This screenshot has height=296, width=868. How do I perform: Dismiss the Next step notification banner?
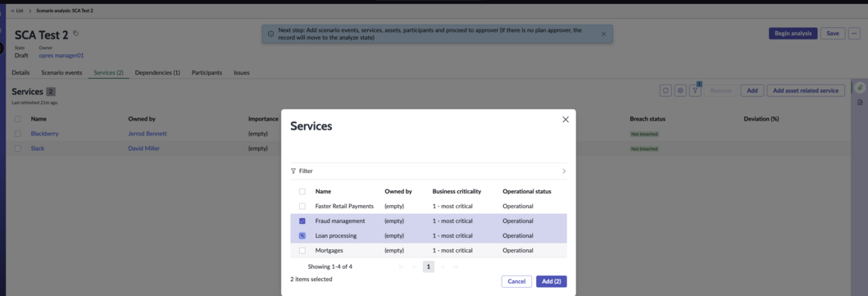click(603, 34)
